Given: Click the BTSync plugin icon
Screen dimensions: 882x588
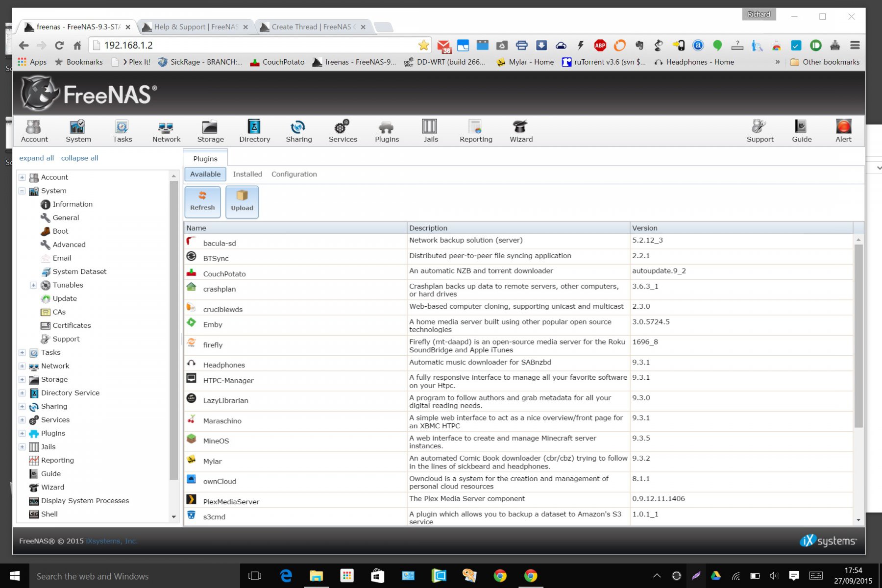Looking at the screenshot, I should 191,256.
